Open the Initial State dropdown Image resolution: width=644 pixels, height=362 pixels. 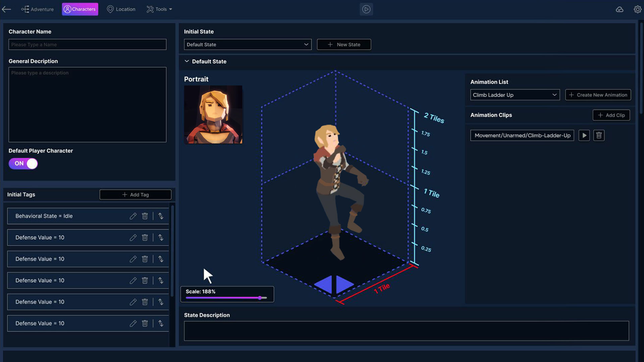[x=247, y=44]
